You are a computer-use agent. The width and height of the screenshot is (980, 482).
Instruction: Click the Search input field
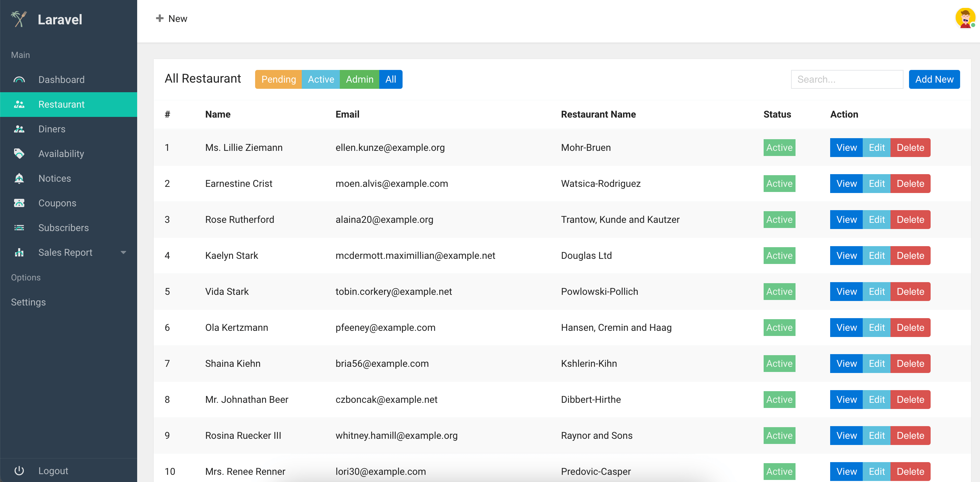847,80
